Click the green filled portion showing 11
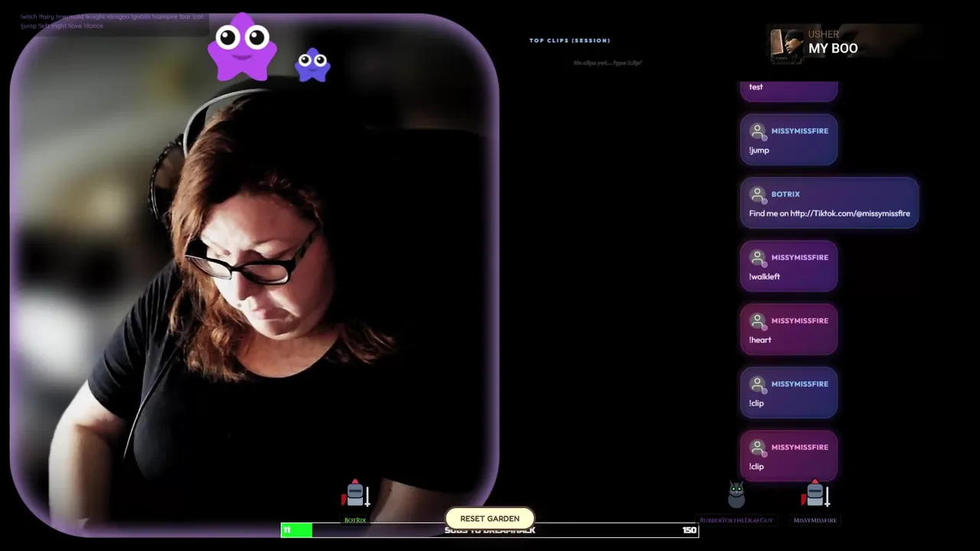The height and width of the screenshot is (551, 980). tap(297, 530)
